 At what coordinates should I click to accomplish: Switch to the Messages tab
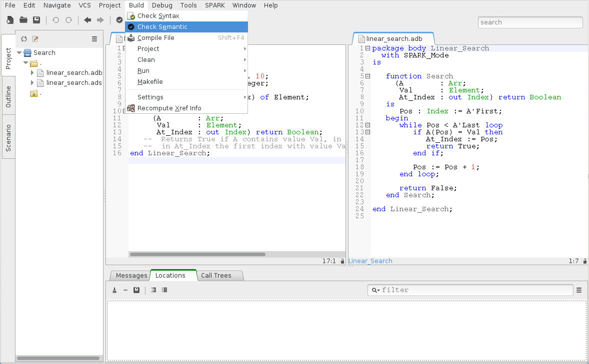[131, 276]
